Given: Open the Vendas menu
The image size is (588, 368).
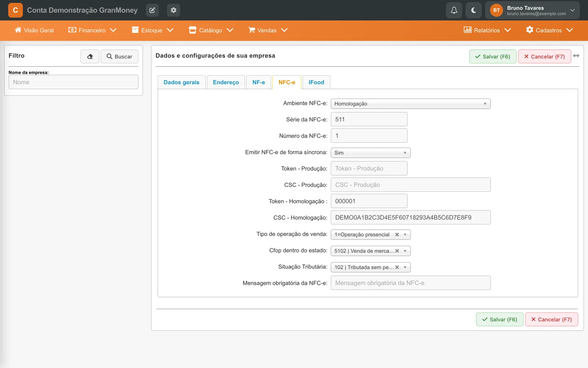Looking at the screenshot, I should pos(268,30).
